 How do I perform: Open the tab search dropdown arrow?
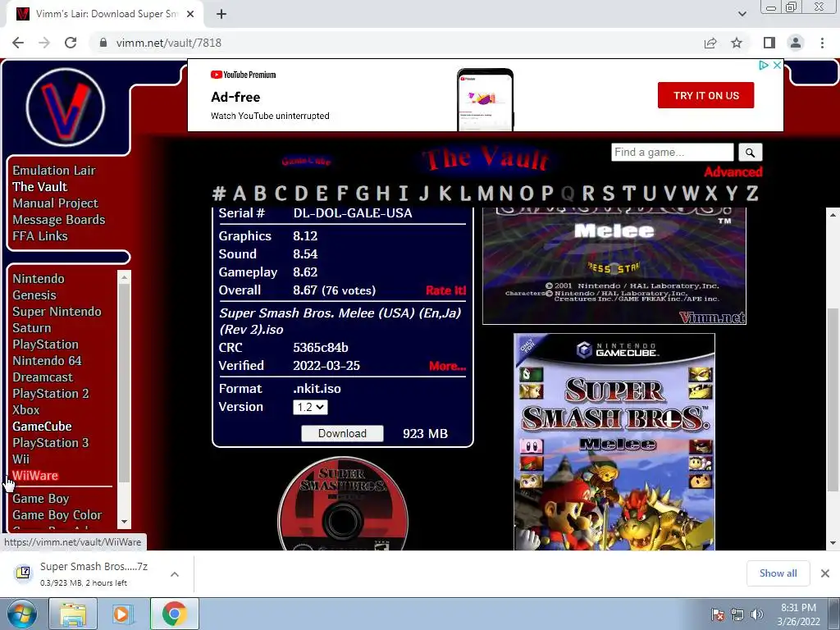pyautogui.click(x=742, y=14)
